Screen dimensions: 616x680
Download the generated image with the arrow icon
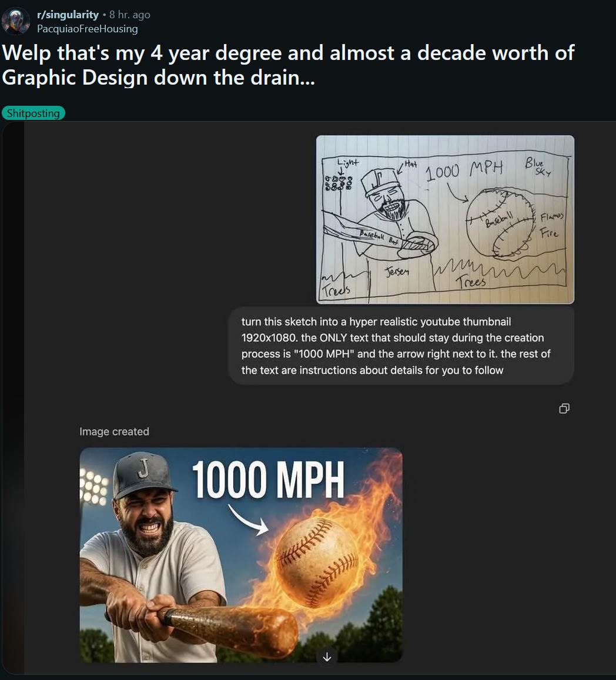[x=327, y=657]
